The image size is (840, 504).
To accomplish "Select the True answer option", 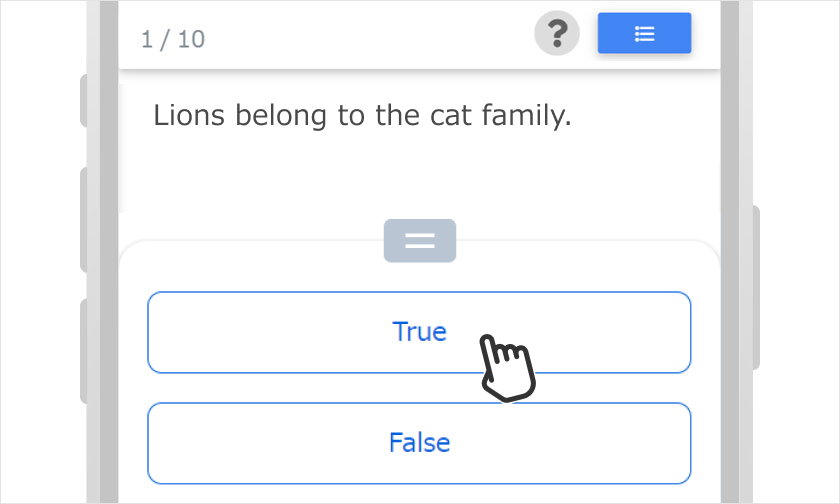I will [300, 332].
